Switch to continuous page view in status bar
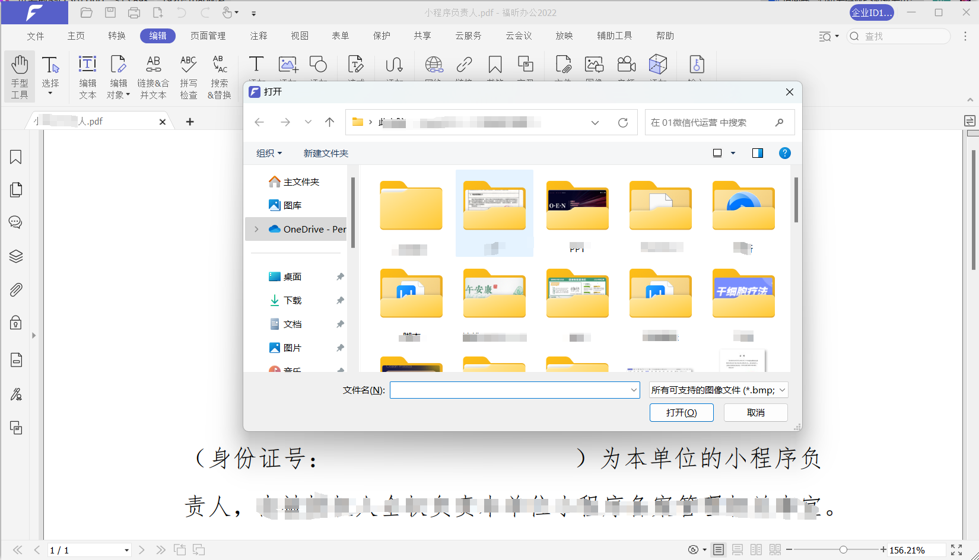979x560 pixels. [x=738, y=550]
